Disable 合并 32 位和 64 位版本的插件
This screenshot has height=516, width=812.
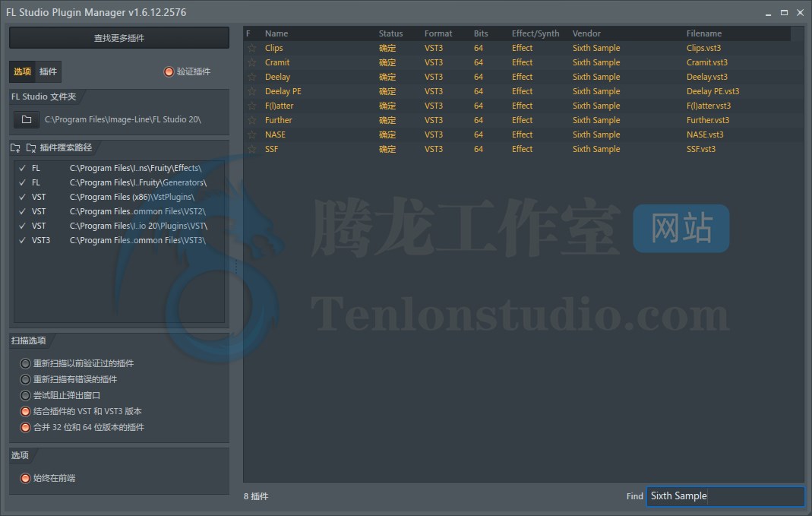25,427
